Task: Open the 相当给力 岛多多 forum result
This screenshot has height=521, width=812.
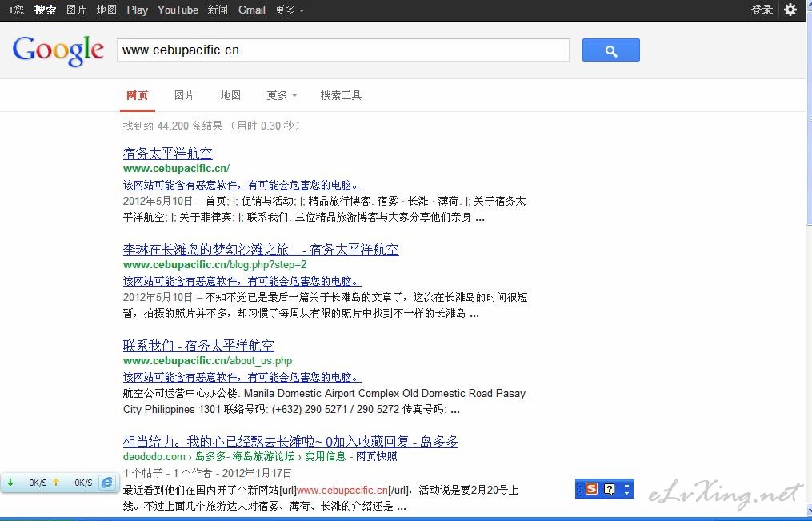Action: point(290,442)
